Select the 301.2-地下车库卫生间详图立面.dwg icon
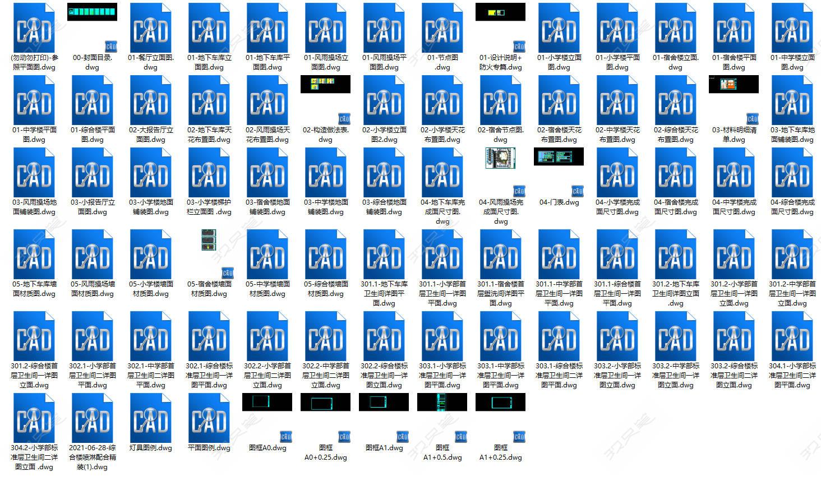This screenshot has height=504, width=821. [675, 254]
